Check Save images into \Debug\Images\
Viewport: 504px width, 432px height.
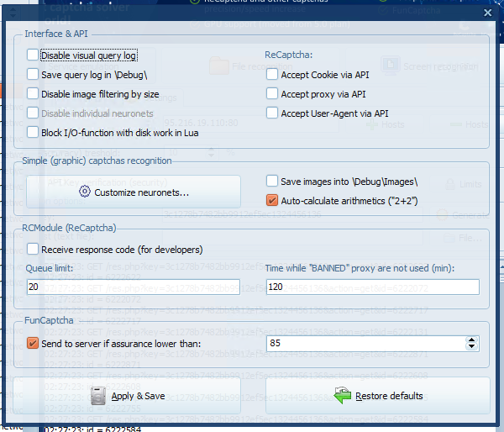[272, 182]
